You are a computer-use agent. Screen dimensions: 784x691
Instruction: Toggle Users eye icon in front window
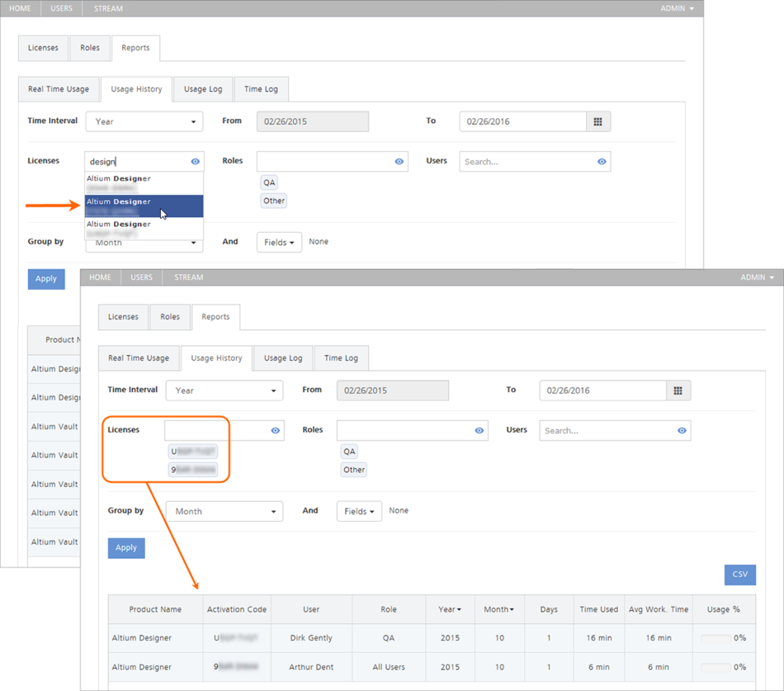pyautogui.click(x=682, y=430)
